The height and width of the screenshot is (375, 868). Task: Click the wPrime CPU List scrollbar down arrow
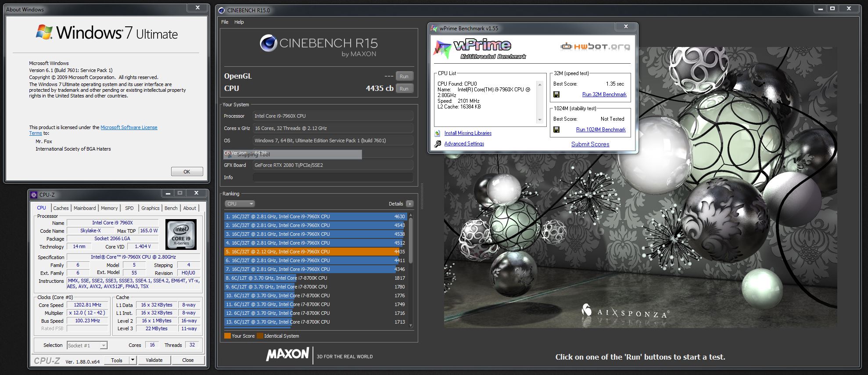pyautogui.click(x=540, y=120)
